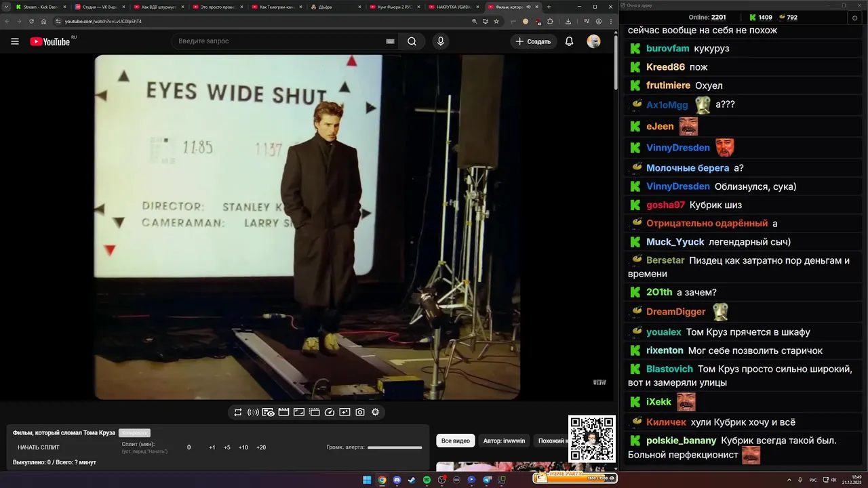This screenshot has width=868, height=488.
Task: Click the eye-card icon in player toolbar
Action: click(x=269, y=412)
